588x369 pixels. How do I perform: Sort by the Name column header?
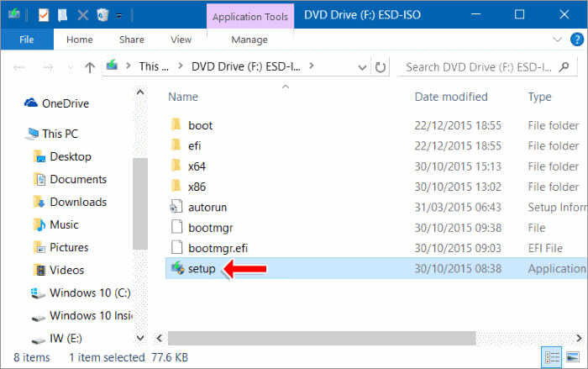tap(183, 97)
